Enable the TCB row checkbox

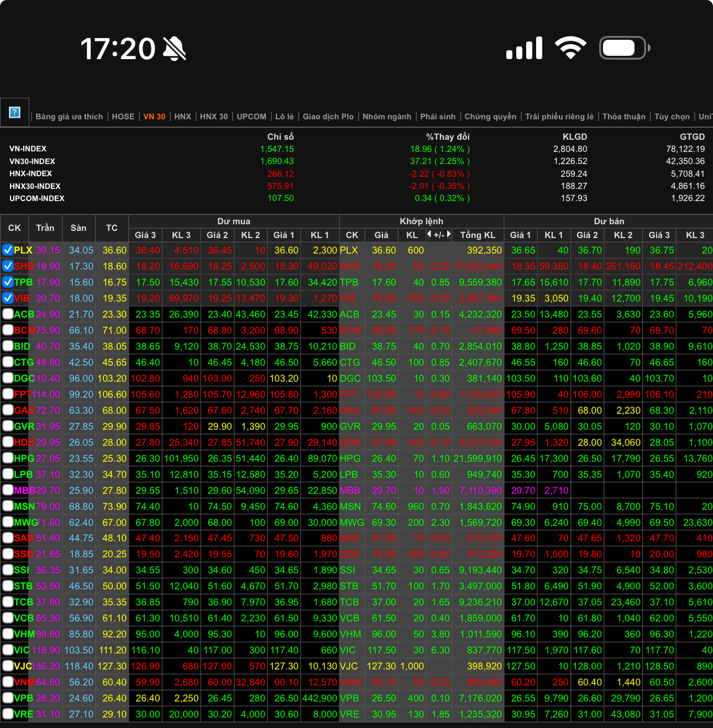pos(8,602)
